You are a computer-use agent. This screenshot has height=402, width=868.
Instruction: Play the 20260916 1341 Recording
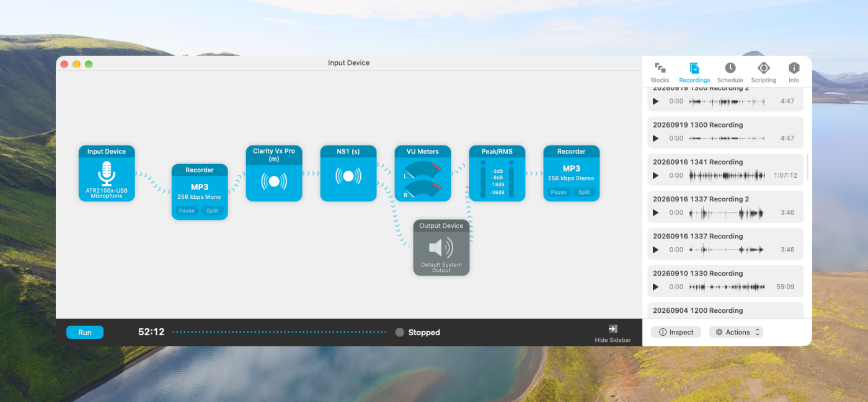pos(656,175)
